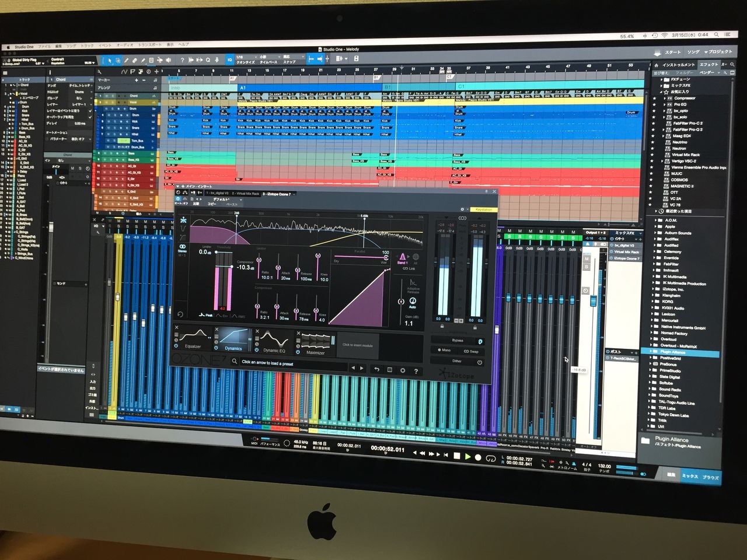Open the ファイル menu in menu bar

click(x=44, y=46)
